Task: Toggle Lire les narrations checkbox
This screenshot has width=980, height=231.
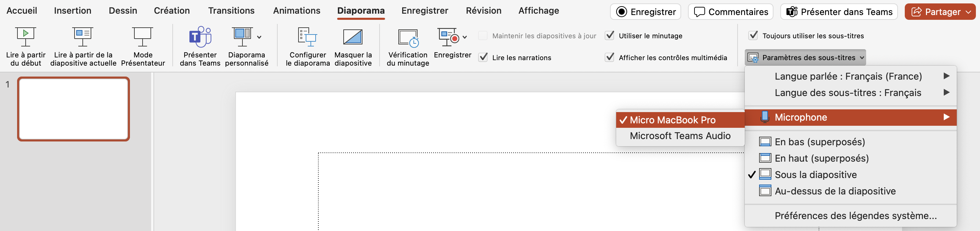Action: pyautogui.click(x=483, y=57)
